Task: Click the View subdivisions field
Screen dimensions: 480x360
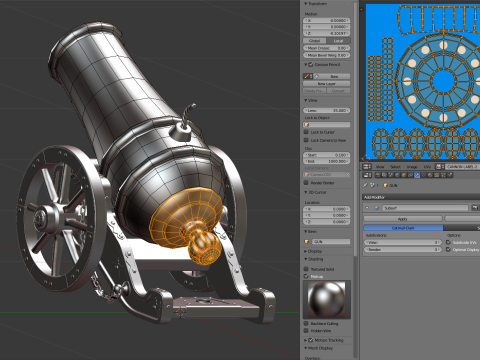Action: [x=402, y=242]
